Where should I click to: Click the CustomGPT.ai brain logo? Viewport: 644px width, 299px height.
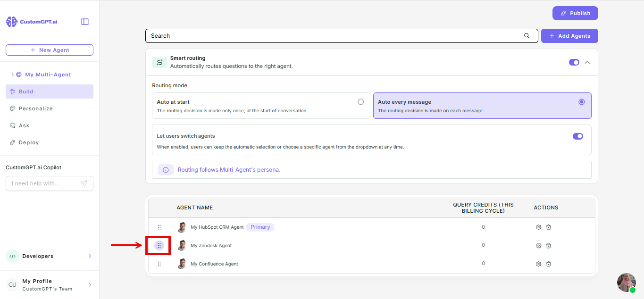click(11, 22)
